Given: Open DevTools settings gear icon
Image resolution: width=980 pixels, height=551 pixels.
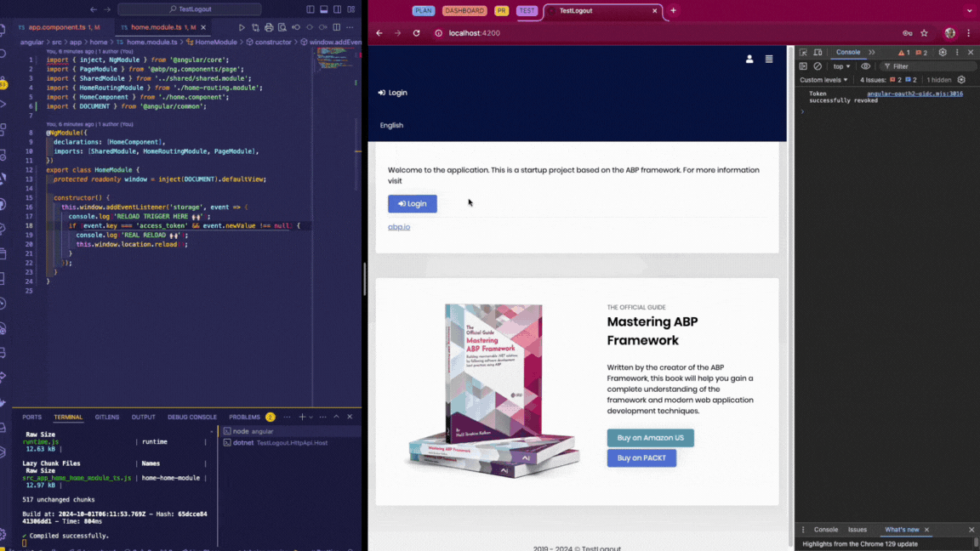Looking at the screenshot, I should tap(942, 53).
